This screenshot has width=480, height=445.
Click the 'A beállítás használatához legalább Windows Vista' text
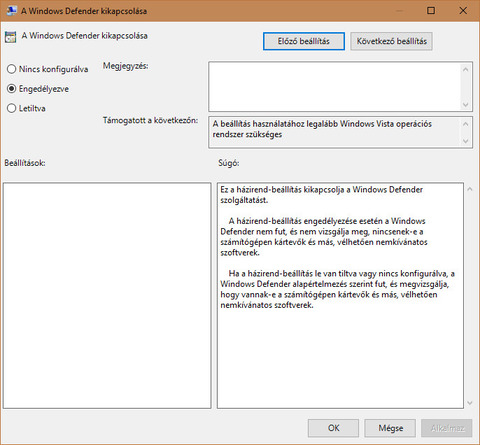322,129
